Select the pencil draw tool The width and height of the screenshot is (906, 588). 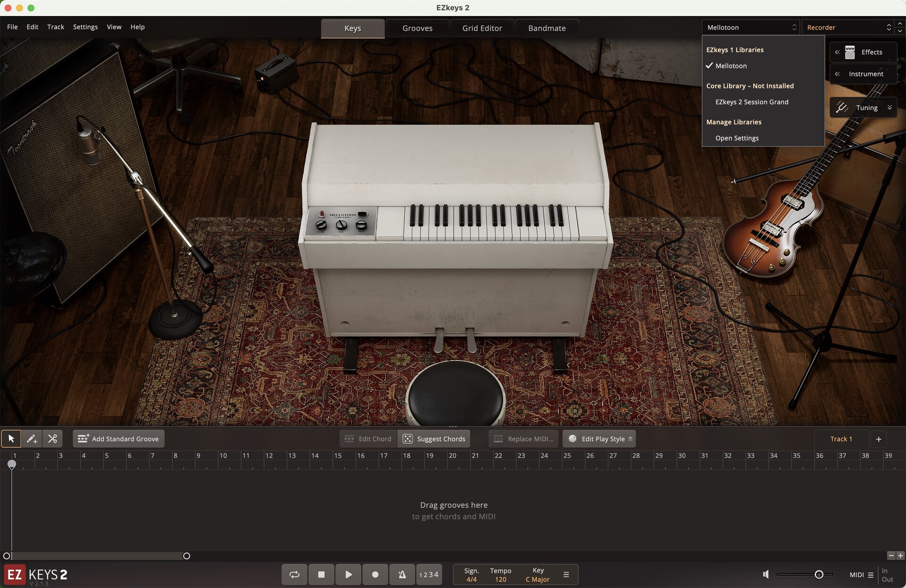[32, 439]
